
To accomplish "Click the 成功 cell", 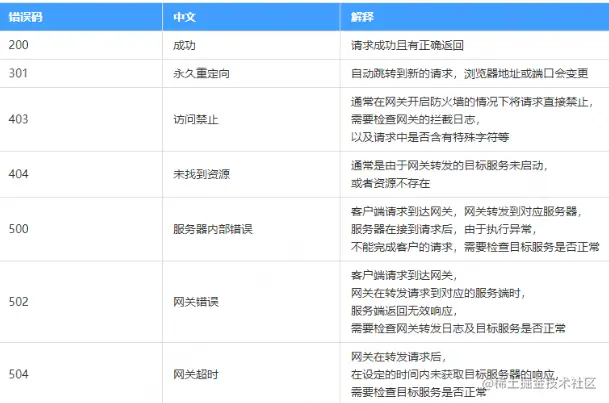I will click(251, 45).
